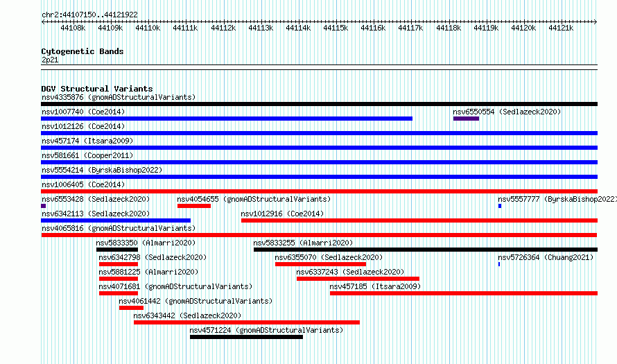Open nsv457185 (Itsara2009) variant label
617x364 pixels.
coord(375,286)
